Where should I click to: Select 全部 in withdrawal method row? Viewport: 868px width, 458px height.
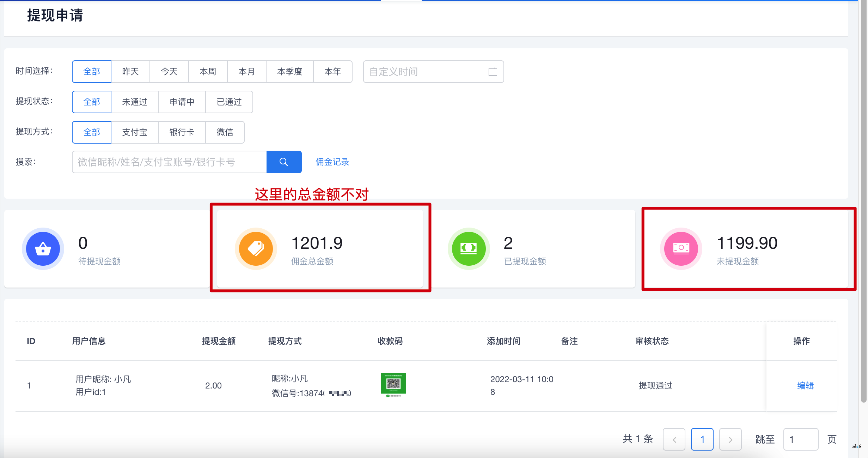[92, 132]
